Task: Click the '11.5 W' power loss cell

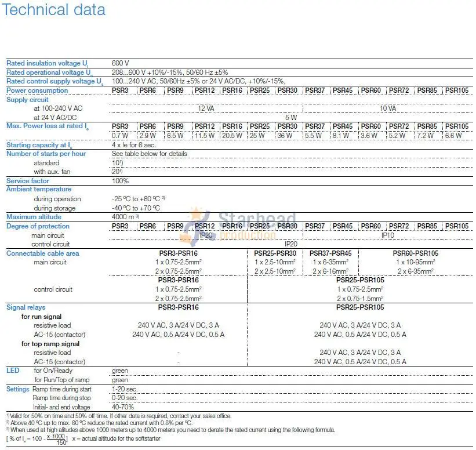Action: [205, 136]
